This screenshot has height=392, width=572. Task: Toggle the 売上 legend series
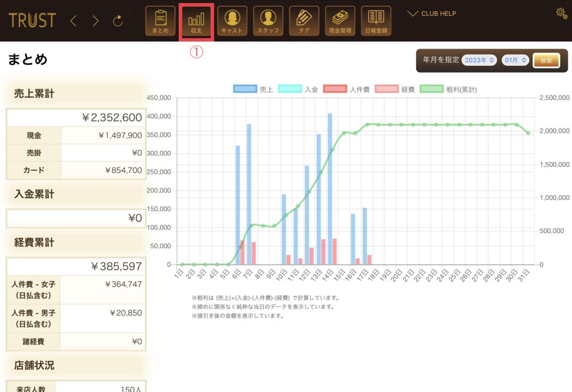[x=253, y=89]
